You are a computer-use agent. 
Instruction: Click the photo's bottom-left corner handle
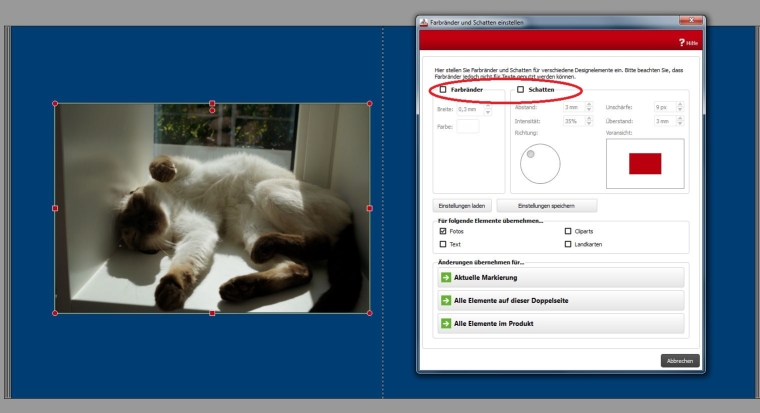[55, 313]
